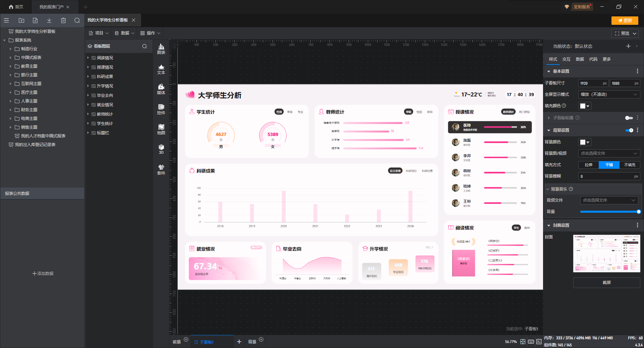
Task: Click the 预览 preview button
Action: (x=622, y=33)
